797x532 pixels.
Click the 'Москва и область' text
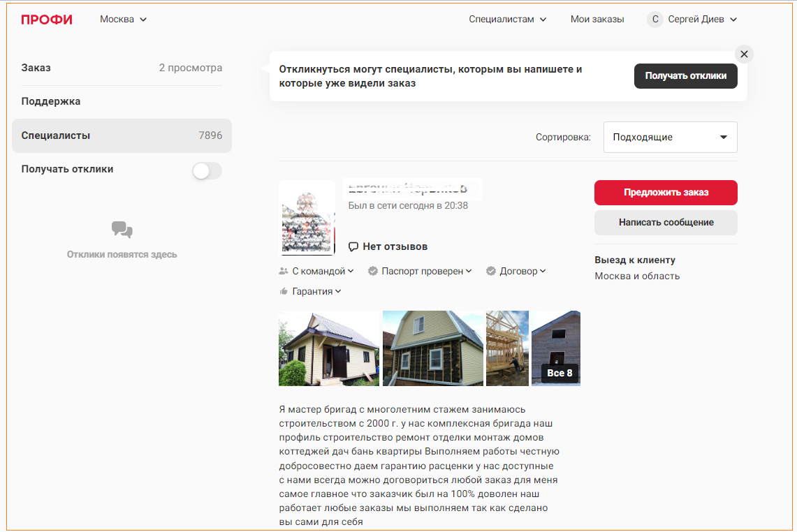[637, 276]
